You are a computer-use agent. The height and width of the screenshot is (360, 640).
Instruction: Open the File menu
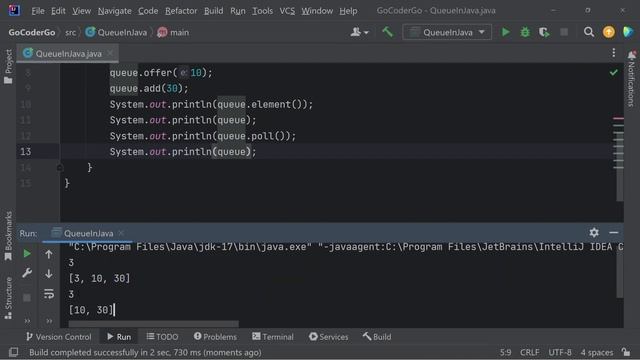38,11
